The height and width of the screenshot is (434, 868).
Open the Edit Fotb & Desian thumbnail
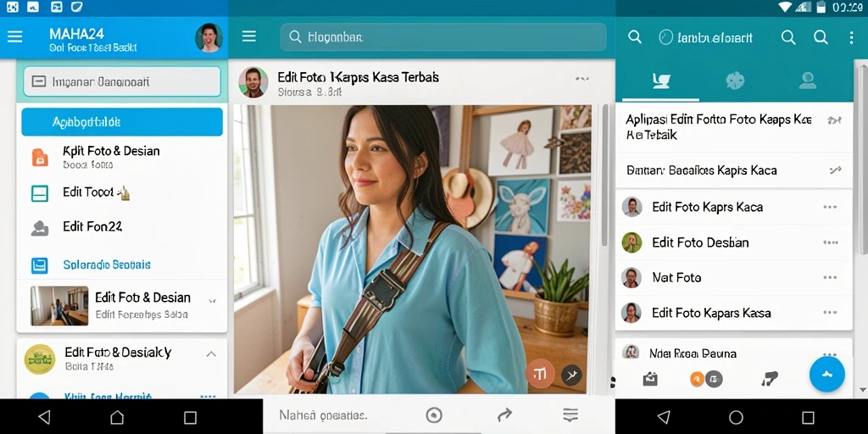tap(59, 305)
